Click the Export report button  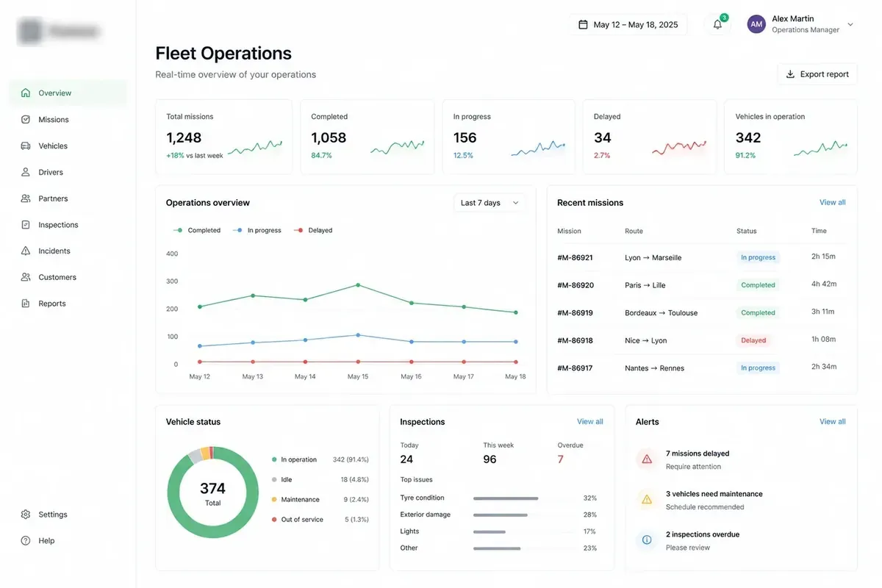click(817, 74)
